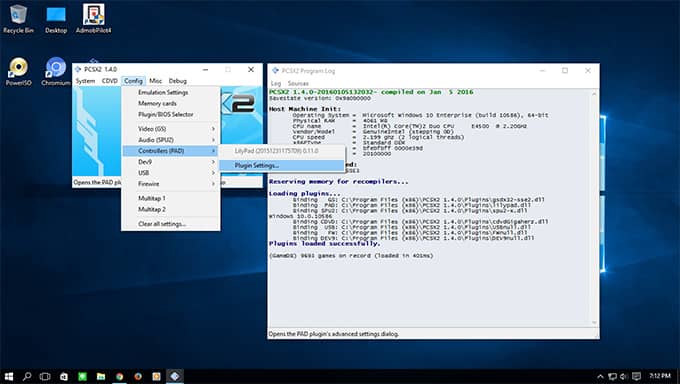Toggle Multitap 1 option
Image resolution: width=680 pixels, height=384 pixels.
click(x=171, y=198)
